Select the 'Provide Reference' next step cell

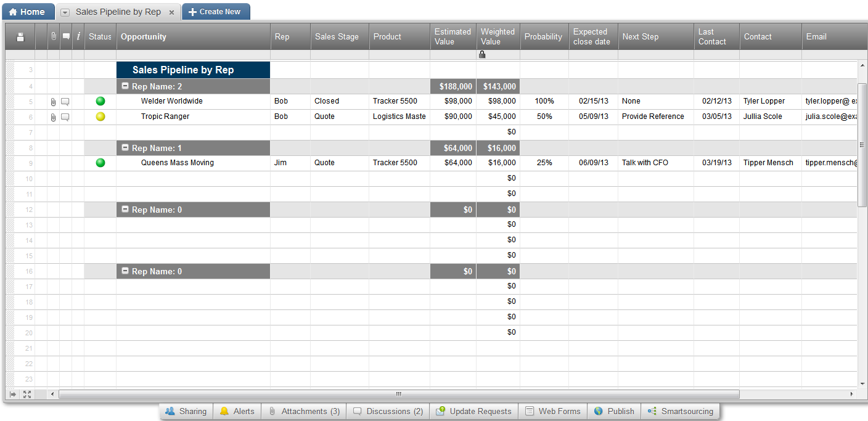[x=656, y=117]
